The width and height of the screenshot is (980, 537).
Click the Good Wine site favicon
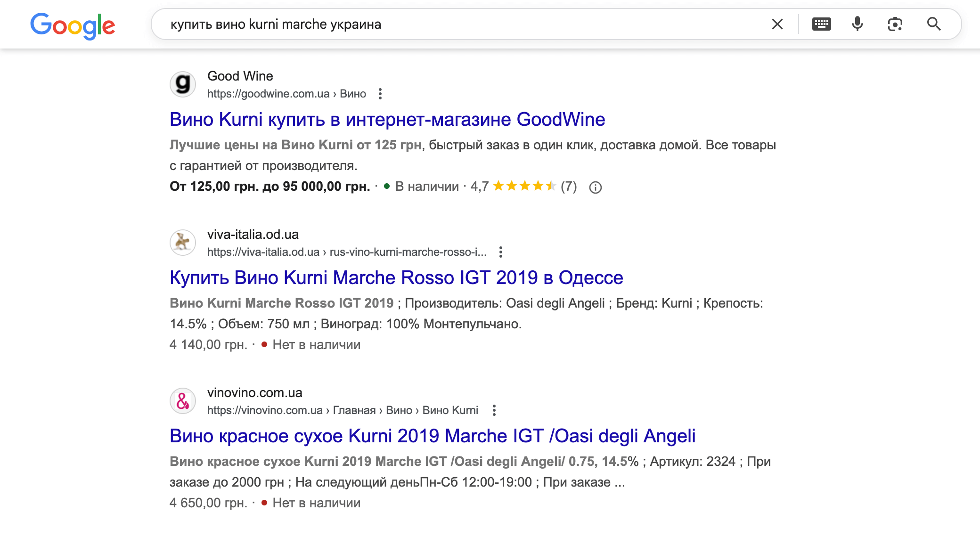pos(183,84)
